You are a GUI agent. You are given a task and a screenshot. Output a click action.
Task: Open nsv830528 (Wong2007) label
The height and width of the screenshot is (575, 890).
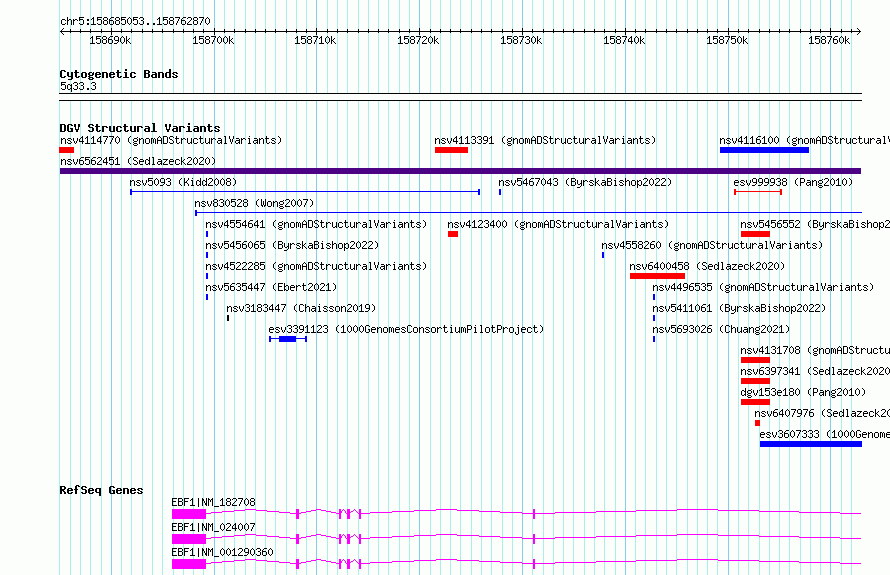coord(254,203)
